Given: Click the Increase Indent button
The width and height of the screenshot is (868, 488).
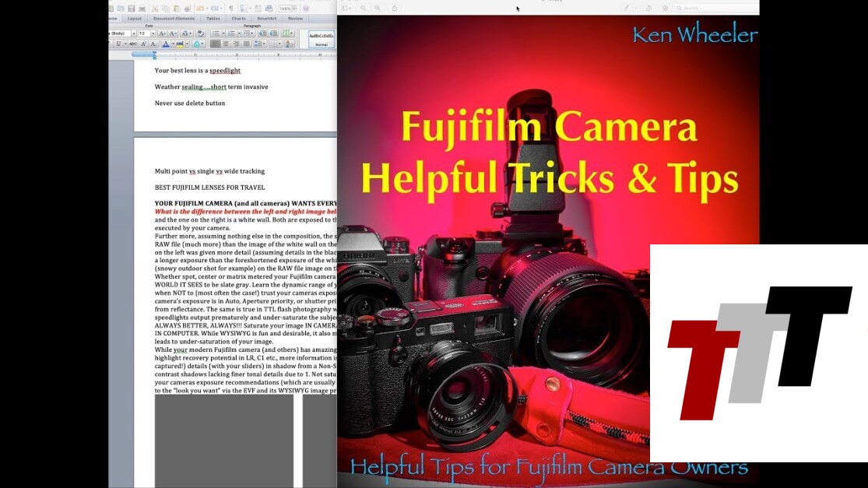Looking at the screenshot, I should click(x=273, y=33).
